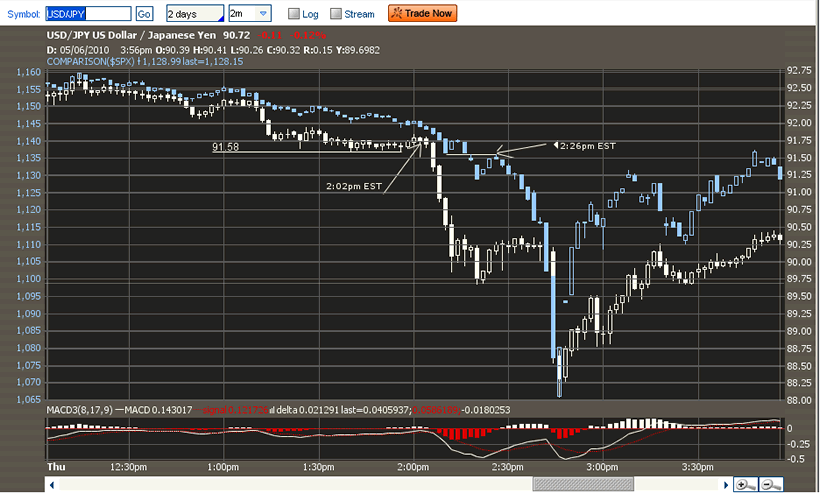Click the timeline scrollbar thumb

tap(583, 485)
